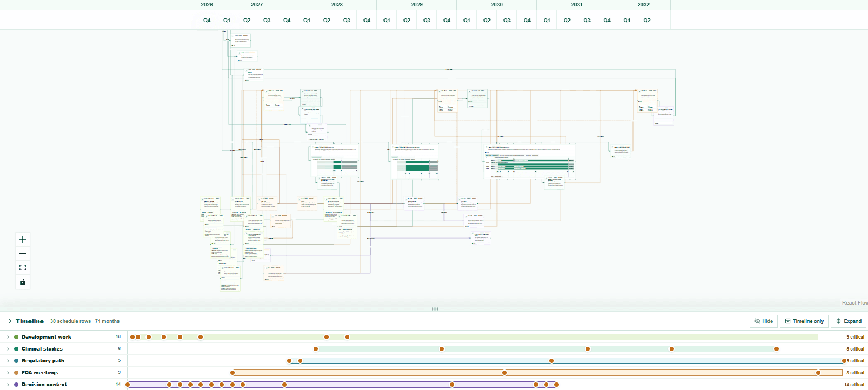This screenshot has height=390, width=868.
Task: Select the 2032 year header
Action: 644,5
